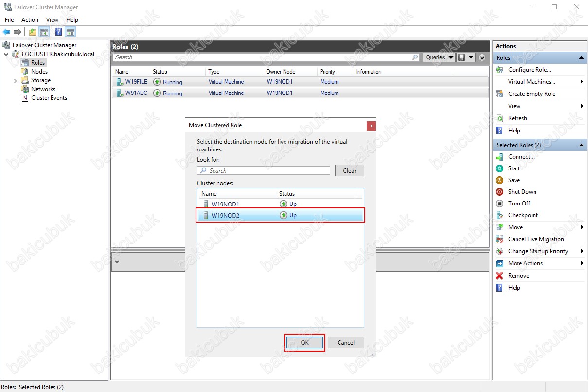The image size is (588, 392).
Task: Click the Clear button next to search
Action: 350,170
